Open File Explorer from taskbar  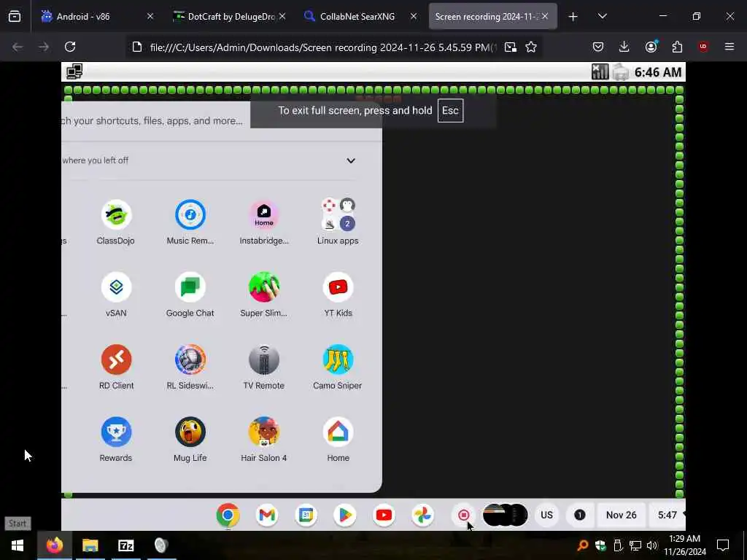[90, 545]
